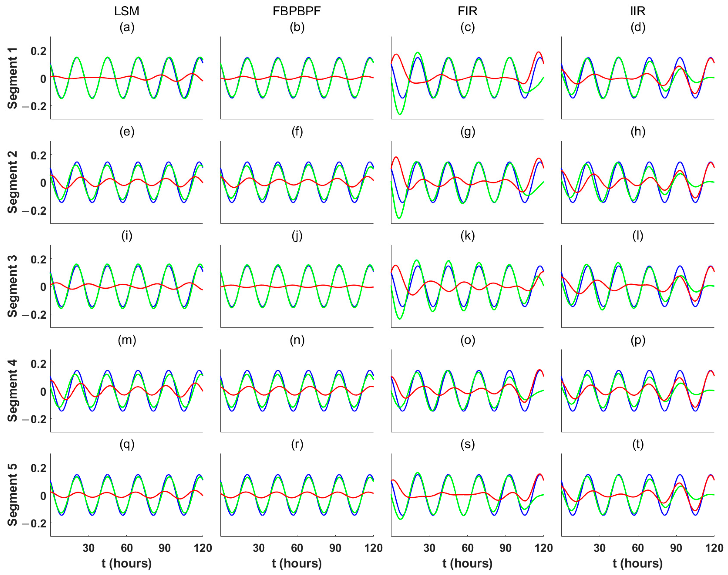Click the Segment 4 row label
The height and width of the screenshot is (575, 728).
pyautogui.click(x=12, y=390)
